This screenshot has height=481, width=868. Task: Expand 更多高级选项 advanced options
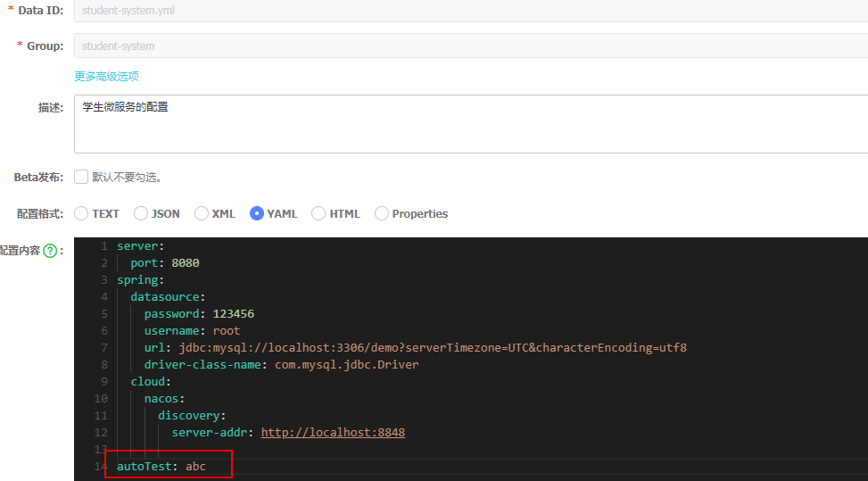(106, 77)
